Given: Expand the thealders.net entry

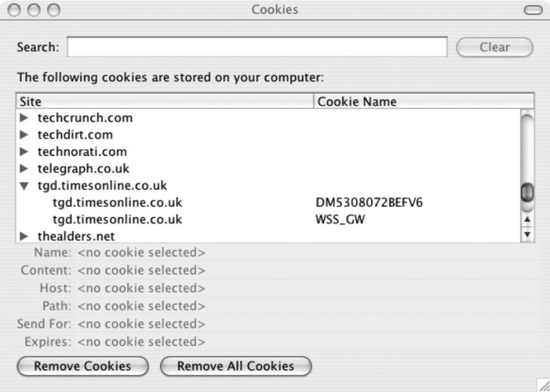Looking at the screenshot, I should [24, 236].
